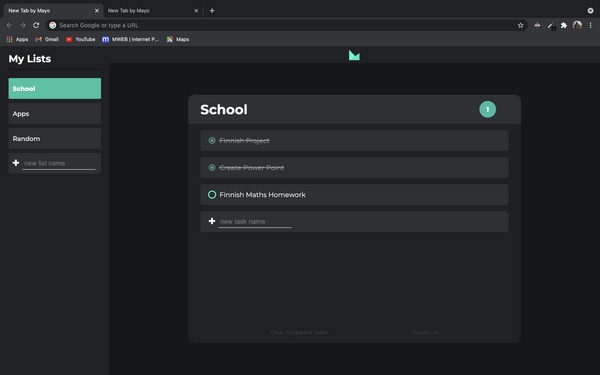Open the user profile avatar
600x375 pixels.
click(x=577, y=25)
